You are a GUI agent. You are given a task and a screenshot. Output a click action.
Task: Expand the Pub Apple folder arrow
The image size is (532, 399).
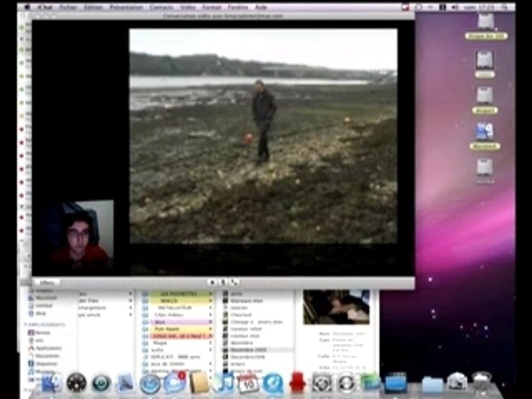click(211, 329)
